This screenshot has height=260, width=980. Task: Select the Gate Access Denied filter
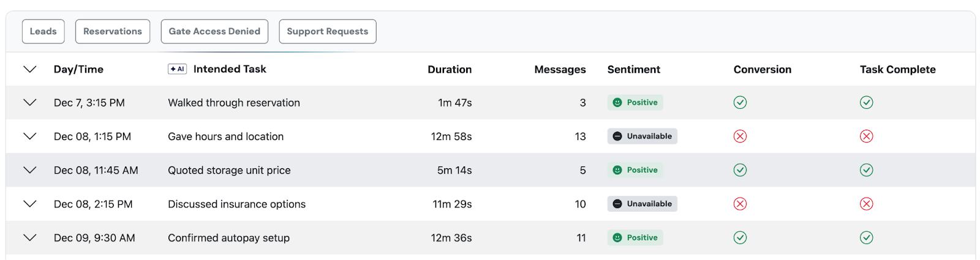click(x=214, y=31)
